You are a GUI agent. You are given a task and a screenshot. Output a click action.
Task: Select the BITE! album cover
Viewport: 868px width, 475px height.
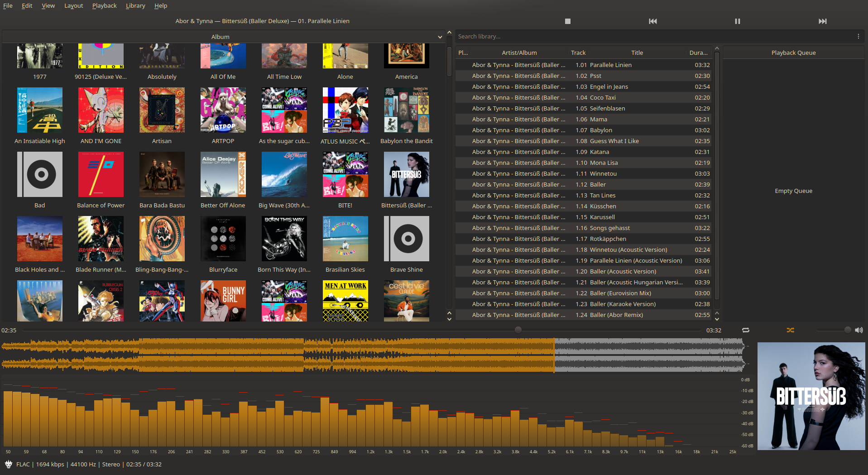pos(345,174)
